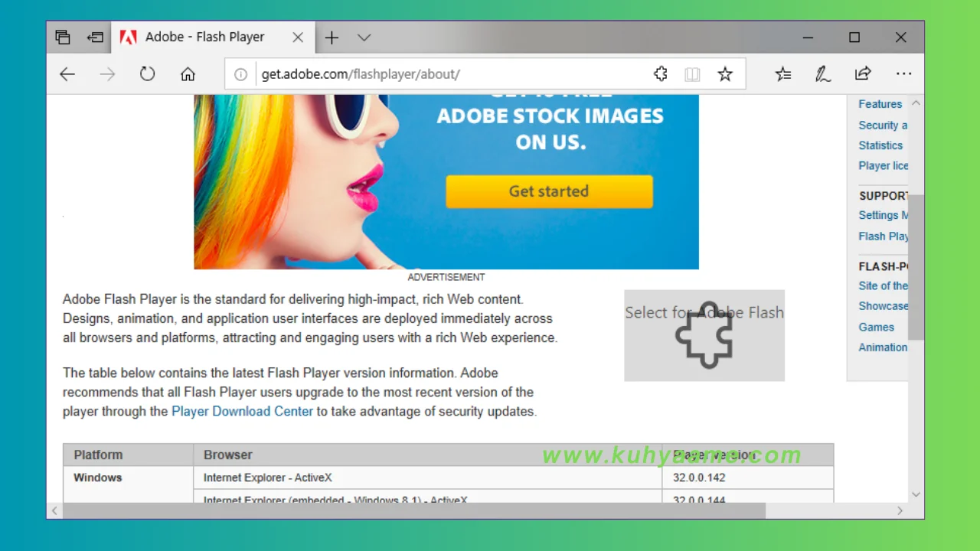Expand the tab preview chevron

point(364,37)
